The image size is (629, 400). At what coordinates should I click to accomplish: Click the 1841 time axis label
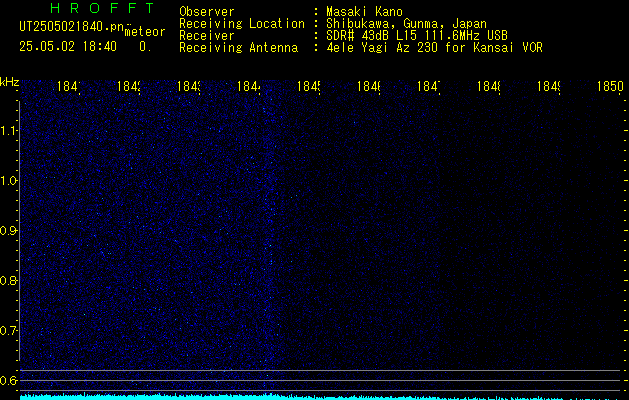[69, 87]
